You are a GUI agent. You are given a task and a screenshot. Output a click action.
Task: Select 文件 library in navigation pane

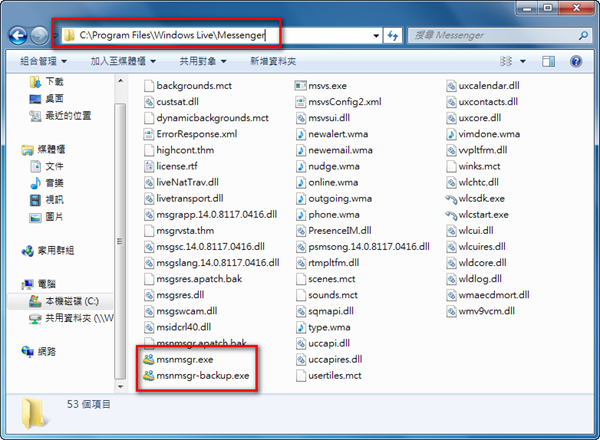point(46,166)
